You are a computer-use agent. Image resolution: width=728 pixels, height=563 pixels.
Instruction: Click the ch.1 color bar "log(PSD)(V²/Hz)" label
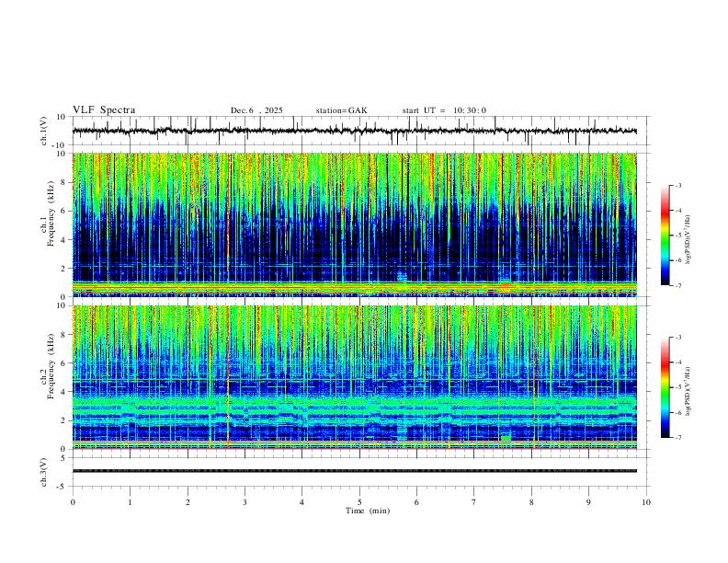(x=688, y=240)
